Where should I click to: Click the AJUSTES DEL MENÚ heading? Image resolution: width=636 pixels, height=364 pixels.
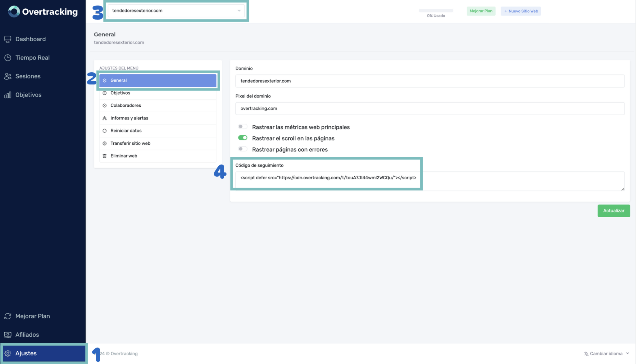tap(119, 68)
